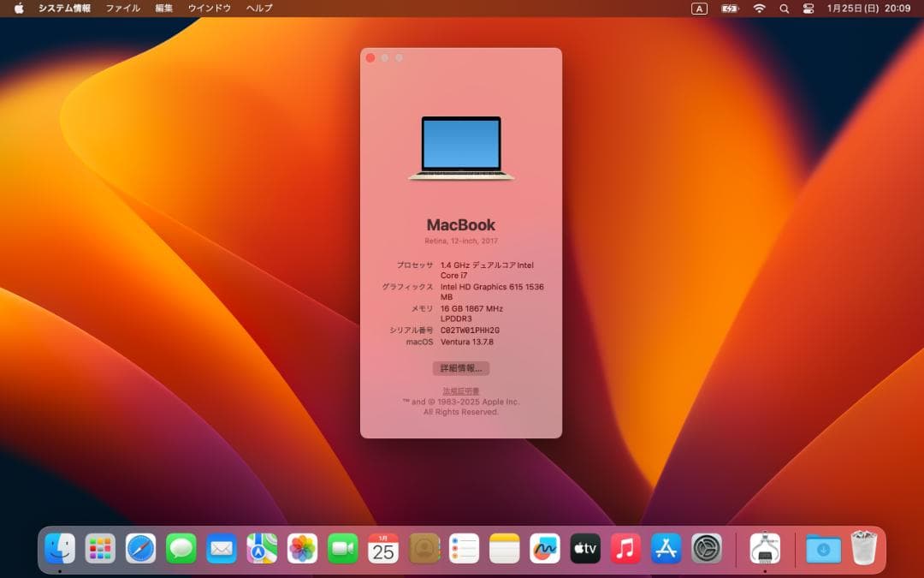
Task: Launch Mail from the Dock
Action: (221, 548)
